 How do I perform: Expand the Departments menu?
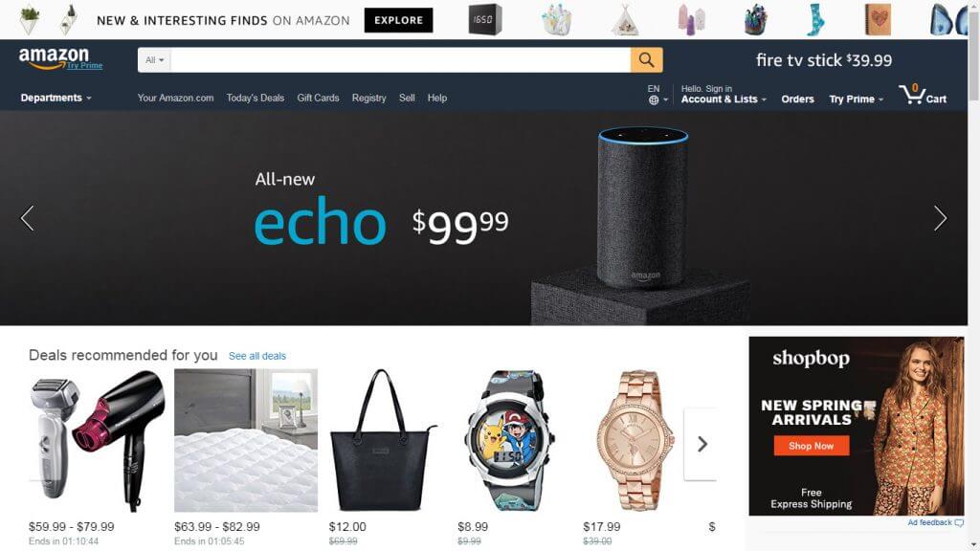click(56, 99)
